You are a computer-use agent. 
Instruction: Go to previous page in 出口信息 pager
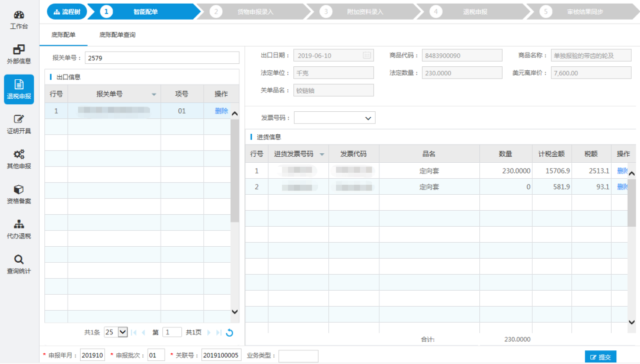coord(143,333)
